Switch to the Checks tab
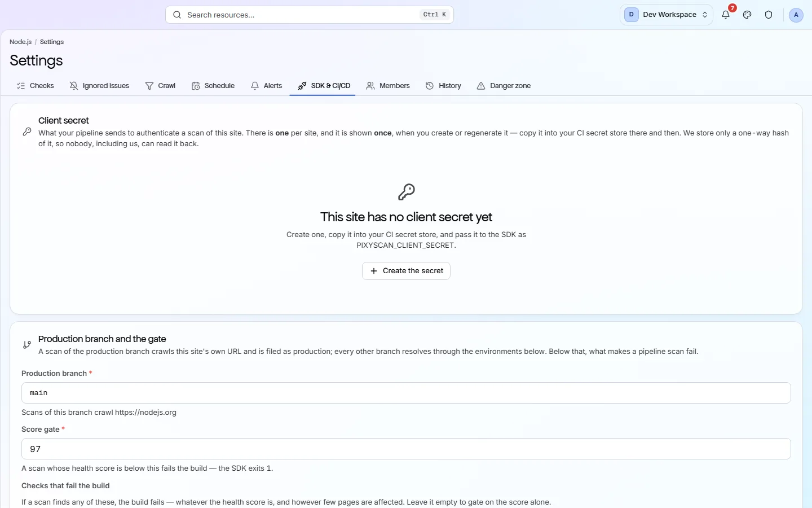812x508 pixels. (x=35, y=86)
